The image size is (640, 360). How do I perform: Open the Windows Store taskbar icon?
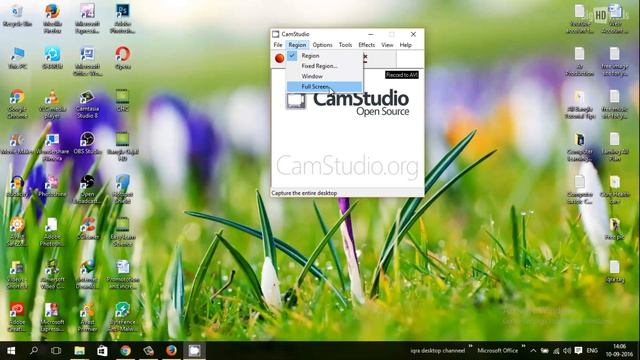click(102, 351)
